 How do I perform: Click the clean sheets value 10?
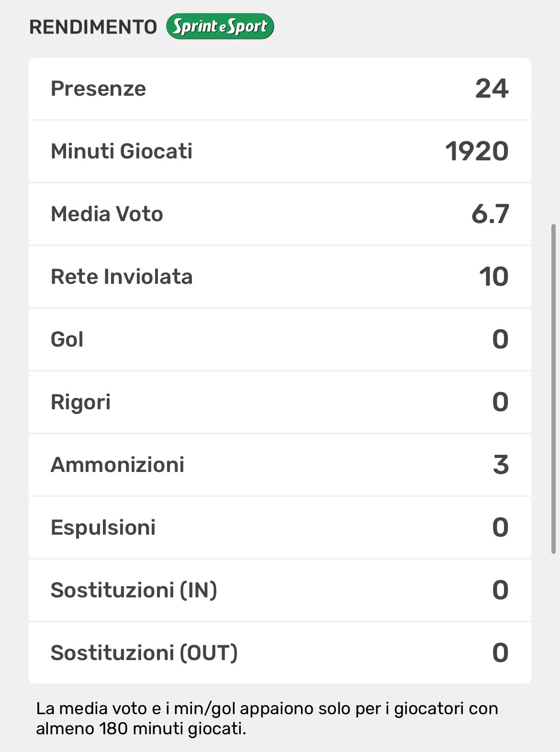(493, 277)
